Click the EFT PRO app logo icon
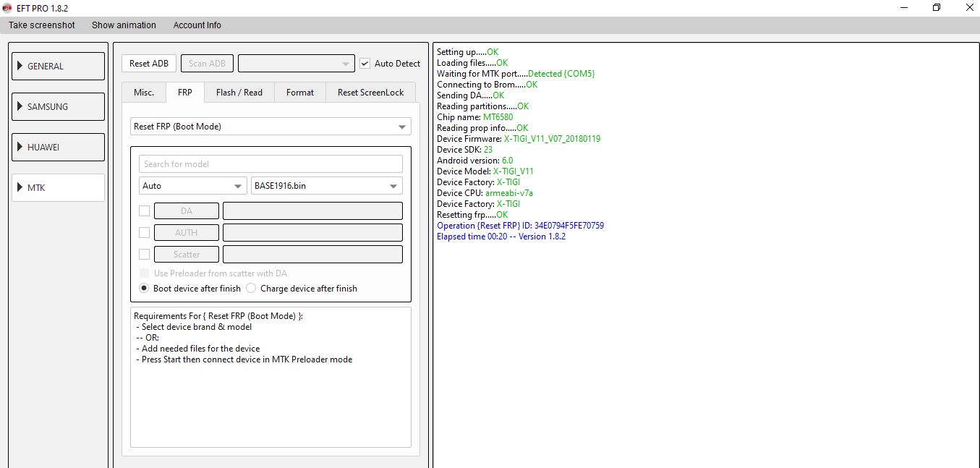980x468 pixels. click(7, 7)
